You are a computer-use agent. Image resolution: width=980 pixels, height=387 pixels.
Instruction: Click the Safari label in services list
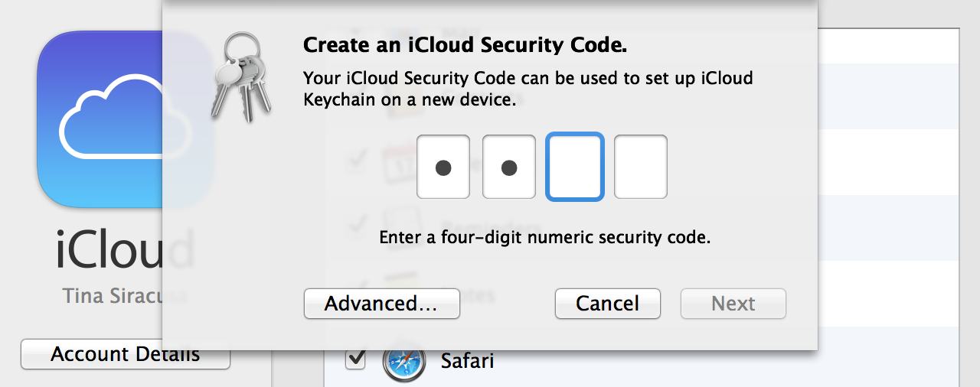pos(467,361)
